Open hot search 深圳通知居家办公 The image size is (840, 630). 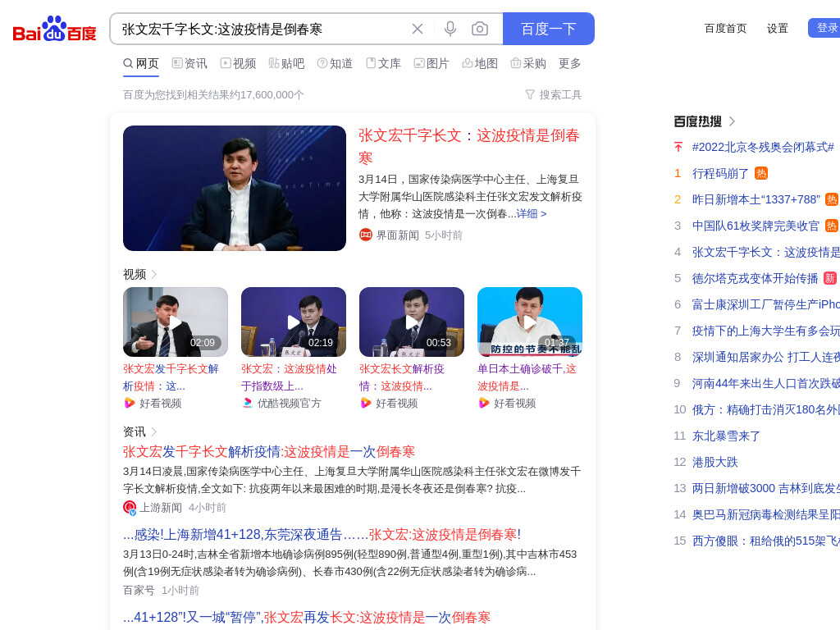click(x=765, y=357)
